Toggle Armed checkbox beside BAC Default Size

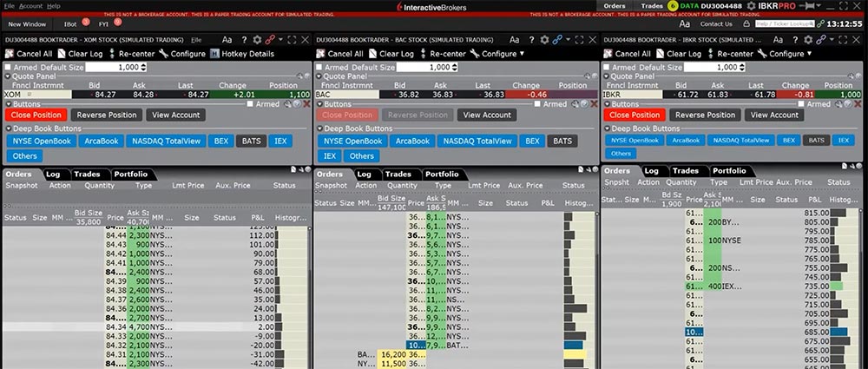(x=319, y=67)
